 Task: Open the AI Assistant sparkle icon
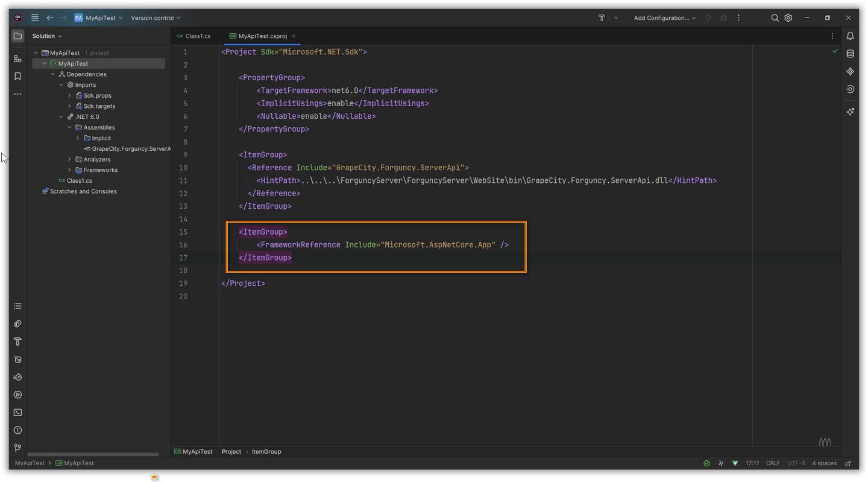pyautogui.click(x=850, y=112)
